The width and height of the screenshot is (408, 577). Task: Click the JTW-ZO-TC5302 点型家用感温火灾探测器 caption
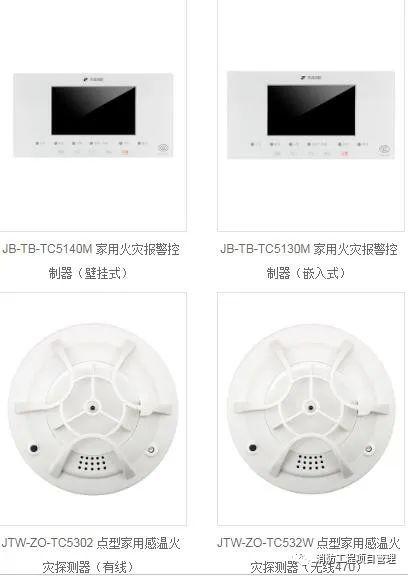click(90, 555)
